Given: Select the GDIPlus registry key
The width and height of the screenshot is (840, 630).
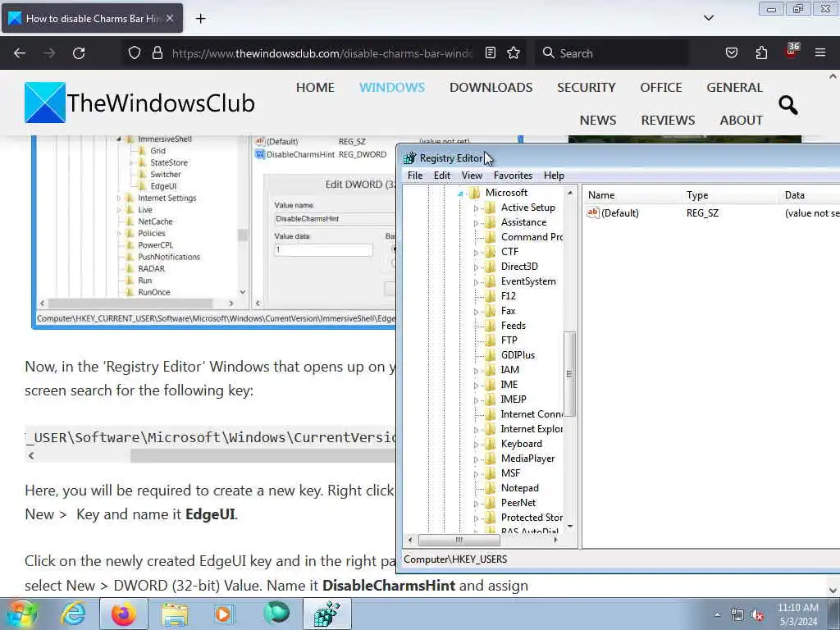Looking at the screenshot, I should (x=518, y=354).
